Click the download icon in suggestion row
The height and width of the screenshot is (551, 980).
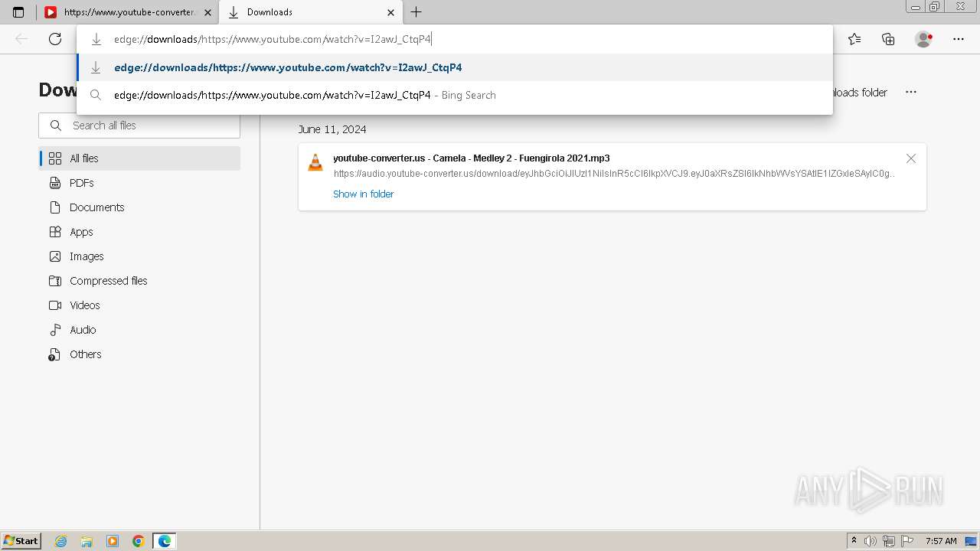coord(96,67)
